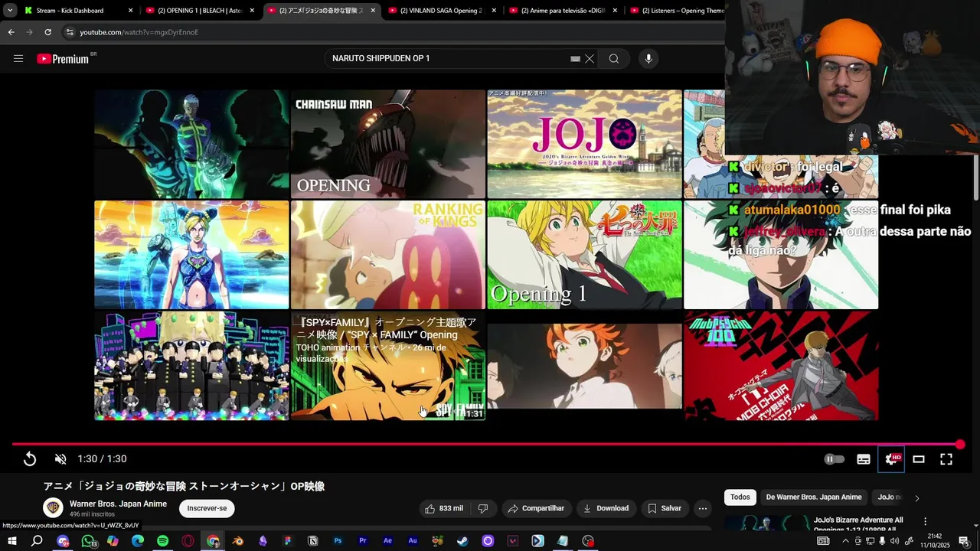Like the video (833 mil)
This screenshot has height=551, width=980.
[x=444, y=508]
